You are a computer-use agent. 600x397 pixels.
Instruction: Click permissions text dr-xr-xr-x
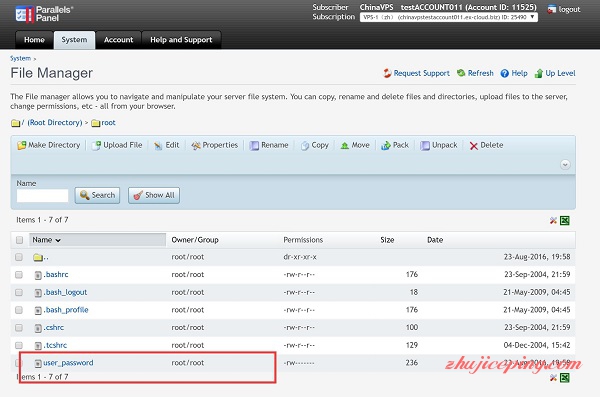300,257
